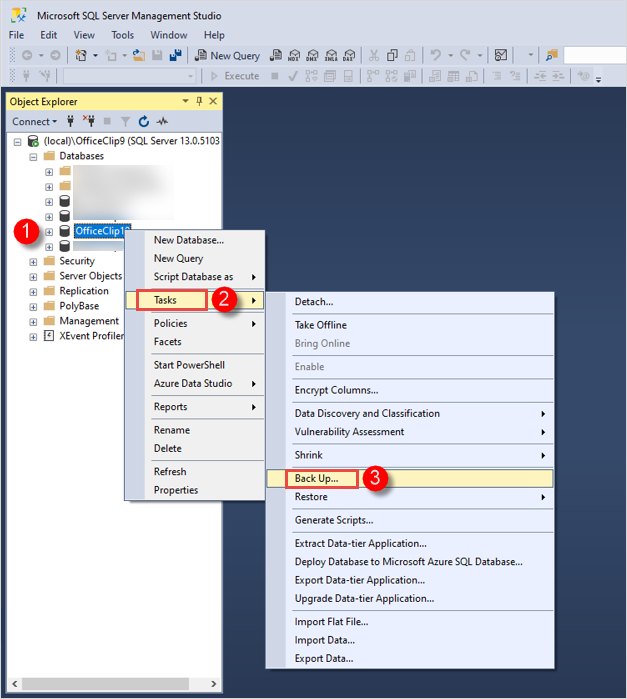Screen dimensions: 627x699
Task: Open the Connect dropdown in Object Explorer
Action: pos(34,121)
